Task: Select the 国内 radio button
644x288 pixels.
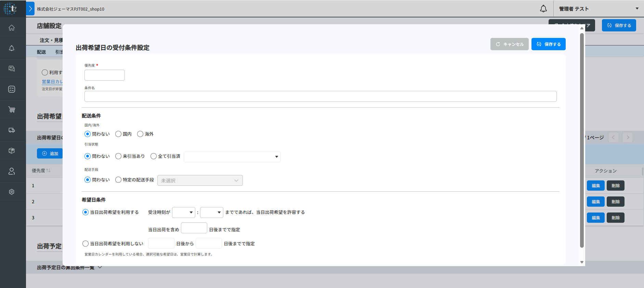Action: [118, 134]
